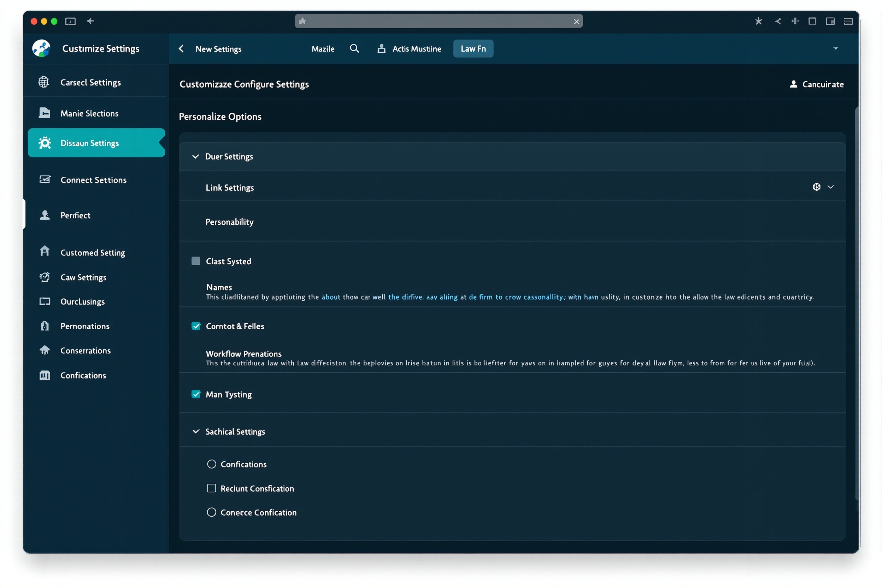This screenshot has width=882, height=588.
Task: Click the app logo beside Custimize Settings
Action: click(41, 48)
